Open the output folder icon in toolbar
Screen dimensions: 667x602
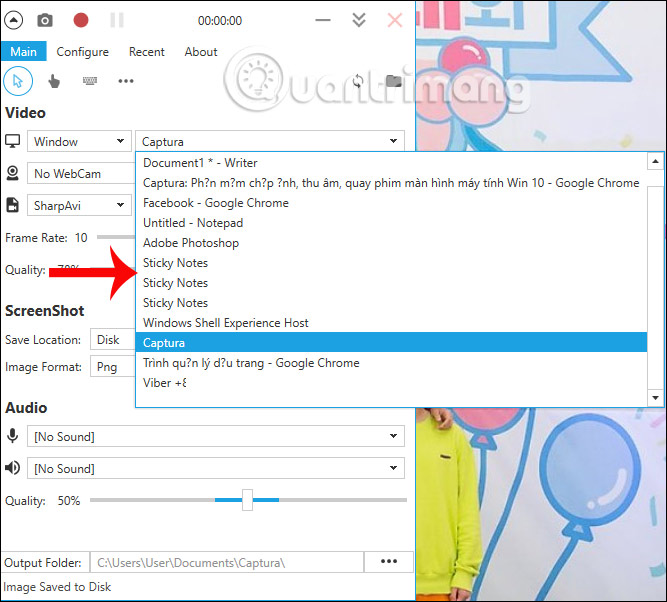(393, 81)
